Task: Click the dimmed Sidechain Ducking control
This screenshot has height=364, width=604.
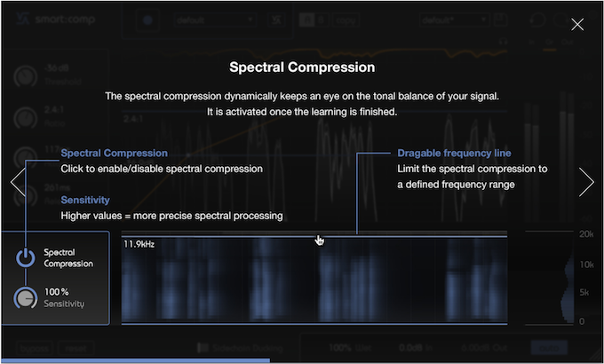Action: pos(240,348)
